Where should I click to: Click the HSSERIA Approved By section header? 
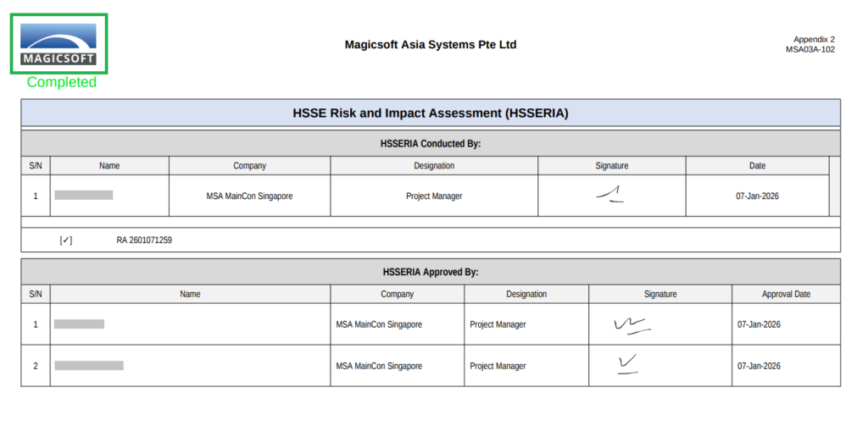click(431, 272)
